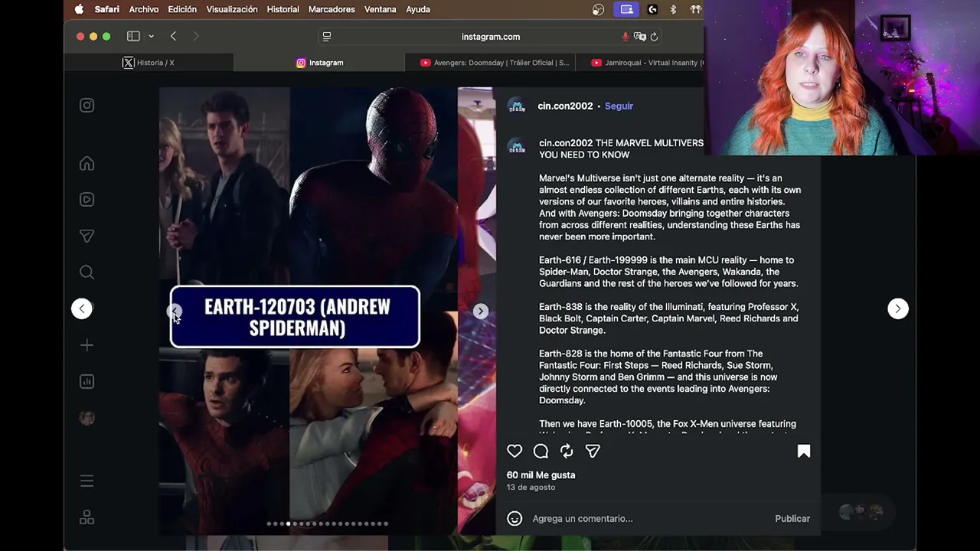Click the instagram.com address bar
This screenshot has width=980, height=551.
(x=491, y=37)
